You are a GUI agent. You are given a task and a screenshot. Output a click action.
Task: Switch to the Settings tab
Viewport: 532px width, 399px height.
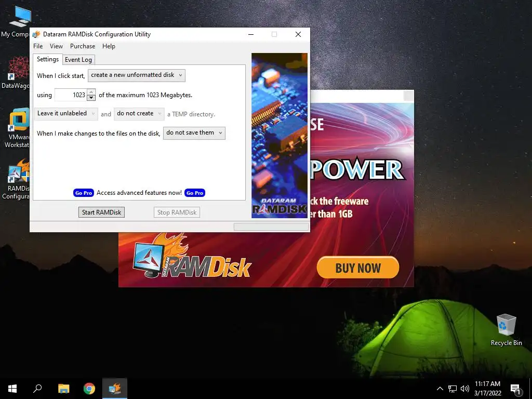[x=48, y=59]
